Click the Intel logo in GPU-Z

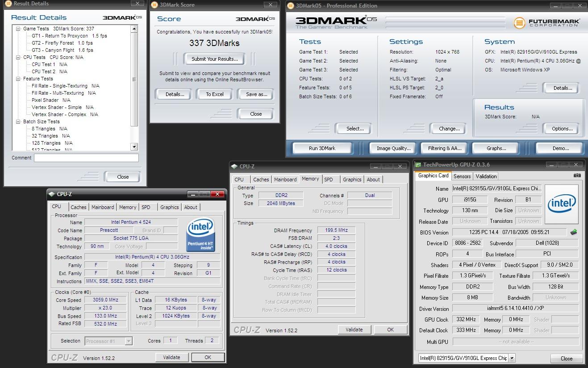(x=562, y=205)
